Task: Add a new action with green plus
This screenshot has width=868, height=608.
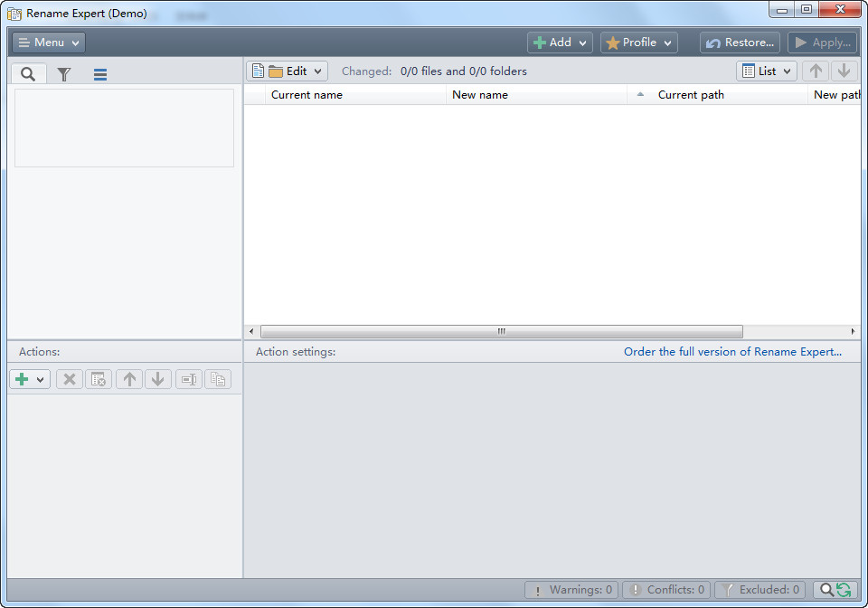Action: point(30,379)
